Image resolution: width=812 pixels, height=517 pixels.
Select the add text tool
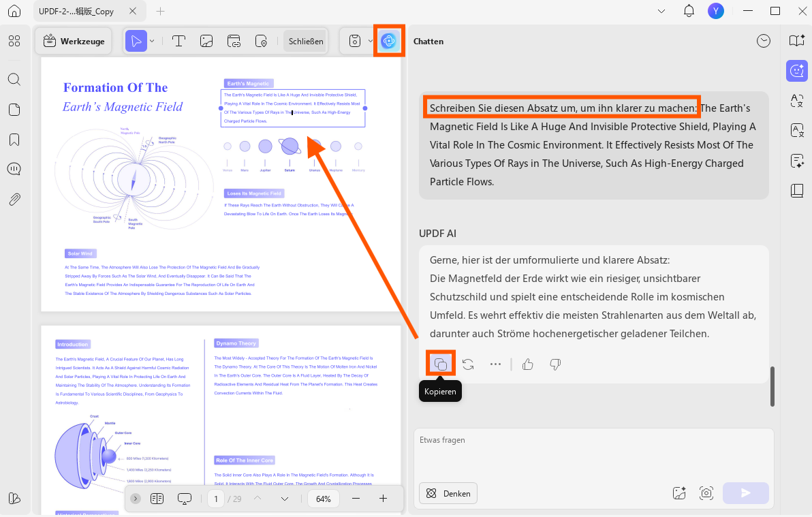click(178, 41)
